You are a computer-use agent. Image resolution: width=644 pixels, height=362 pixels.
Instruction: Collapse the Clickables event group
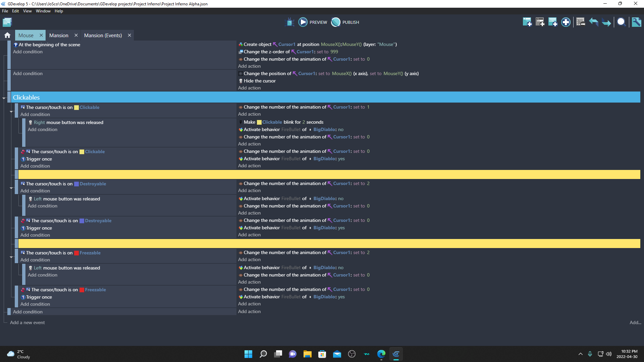4,98
